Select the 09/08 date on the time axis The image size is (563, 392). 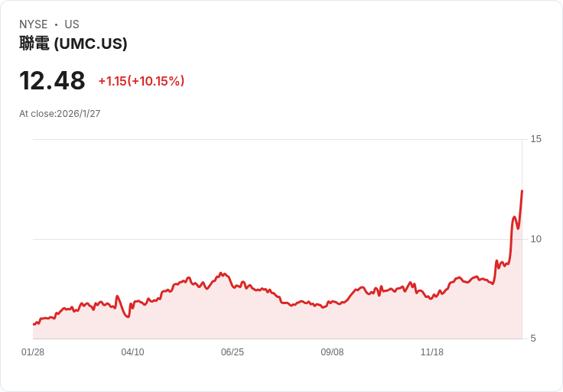pyautogui.click(x=332, y=352)
